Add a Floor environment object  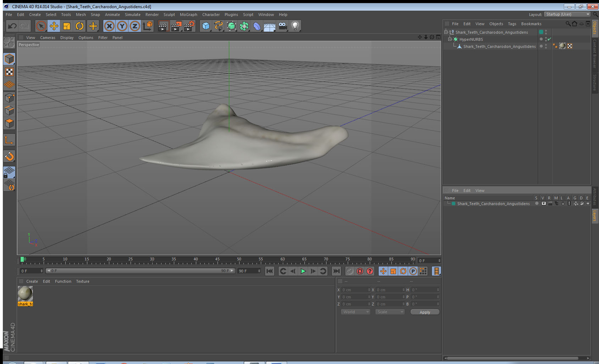(x=270, y=26)
